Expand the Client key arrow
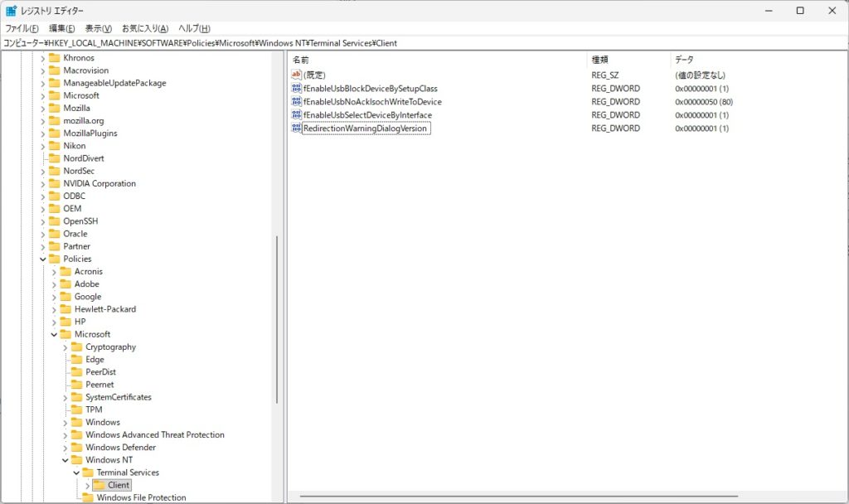This screenshot has height=504, width=849. (x=87, y=485)
